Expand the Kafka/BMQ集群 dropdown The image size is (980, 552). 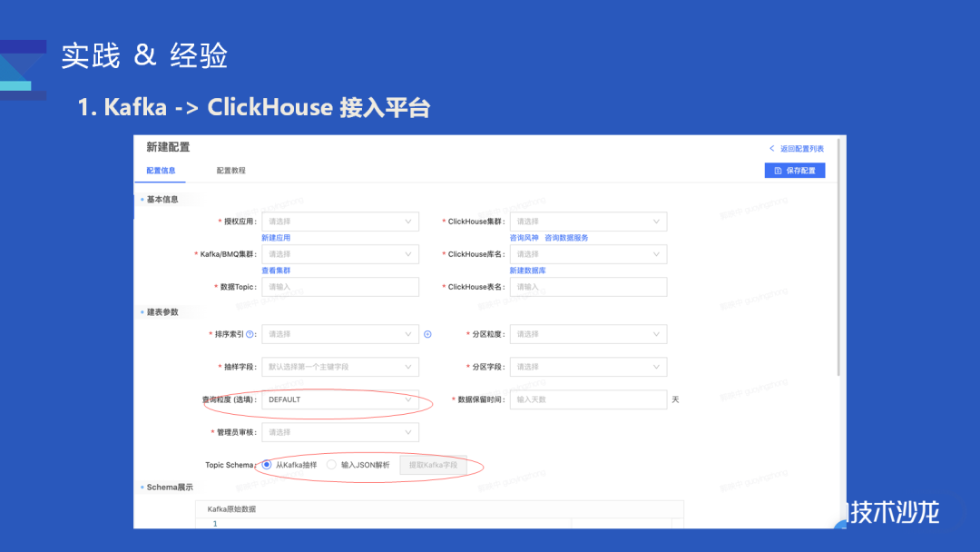(x=340, y=254)
